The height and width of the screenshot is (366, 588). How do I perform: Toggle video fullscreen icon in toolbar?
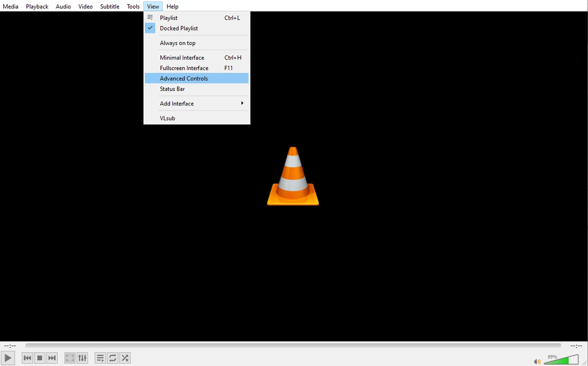(x=70, y=358)
